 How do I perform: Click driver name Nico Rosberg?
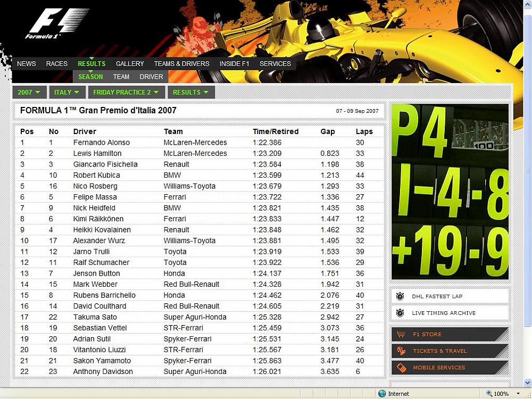click(x=95, y=186)
